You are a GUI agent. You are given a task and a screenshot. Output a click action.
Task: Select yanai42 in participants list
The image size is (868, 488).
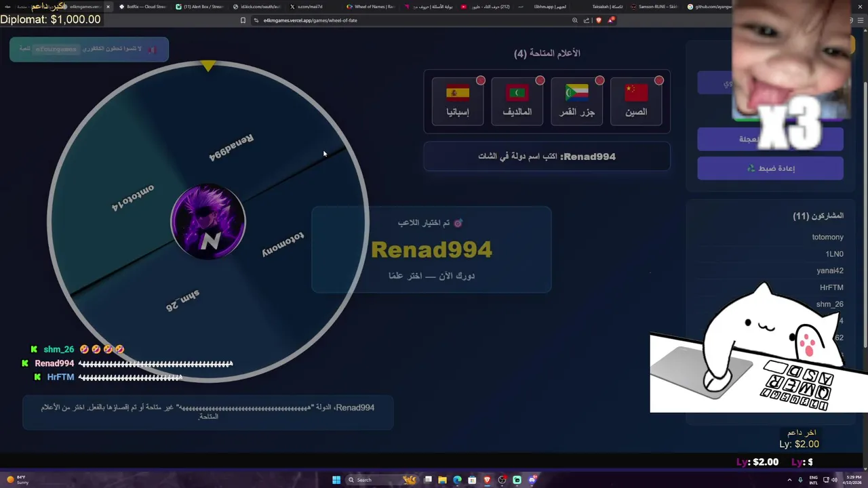coord(830,270)
